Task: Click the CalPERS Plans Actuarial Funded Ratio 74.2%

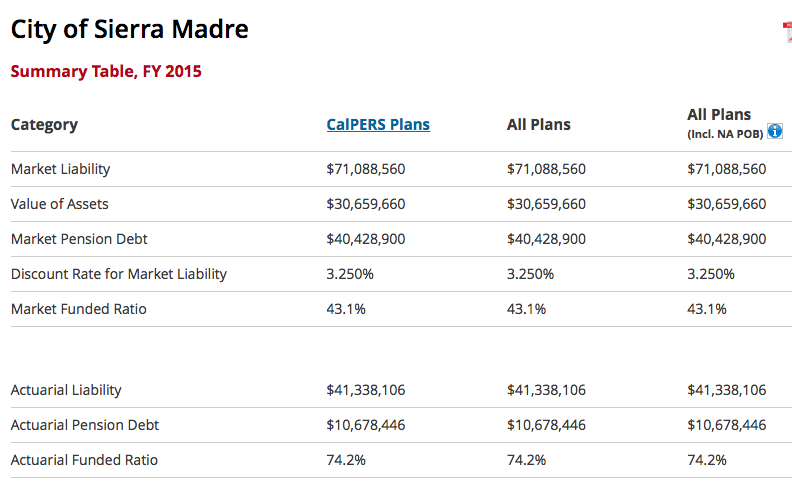Action: [346, 460]
